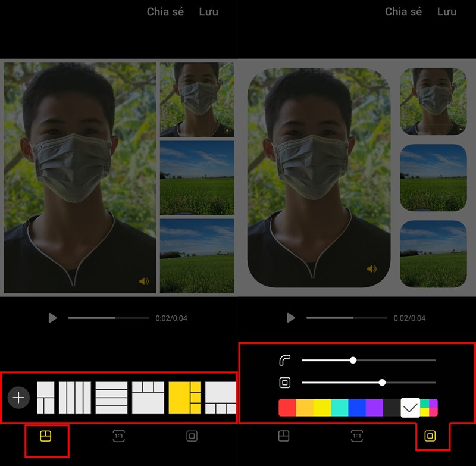Open the highlighted border tab, right screen

pyautogui.click(x=430, y=436)
